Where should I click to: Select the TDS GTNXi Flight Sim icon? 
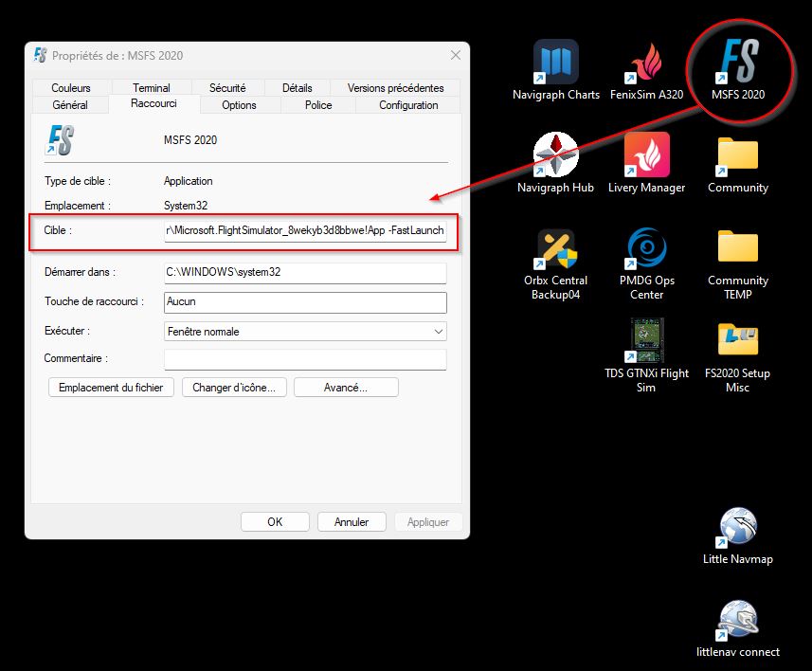(x=646, y=356)
